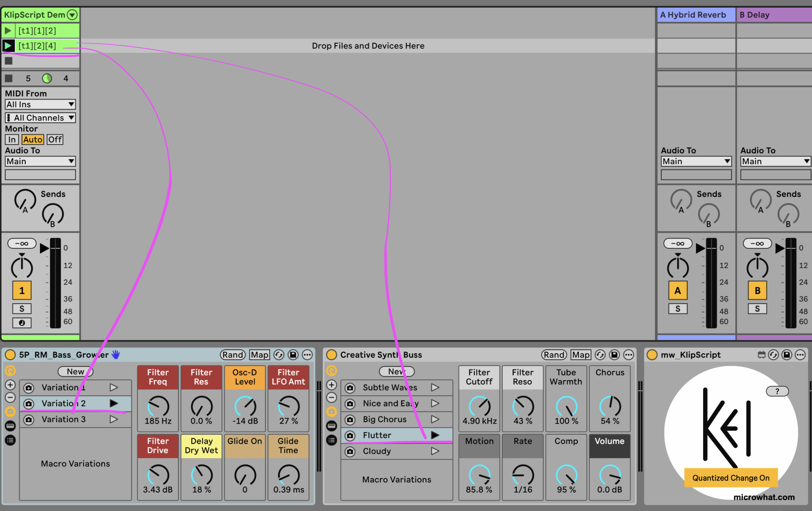Overwrite Cloudy variation snapshot icon
Viewport: 812px width, 511px height.
(x=350, y=451)
